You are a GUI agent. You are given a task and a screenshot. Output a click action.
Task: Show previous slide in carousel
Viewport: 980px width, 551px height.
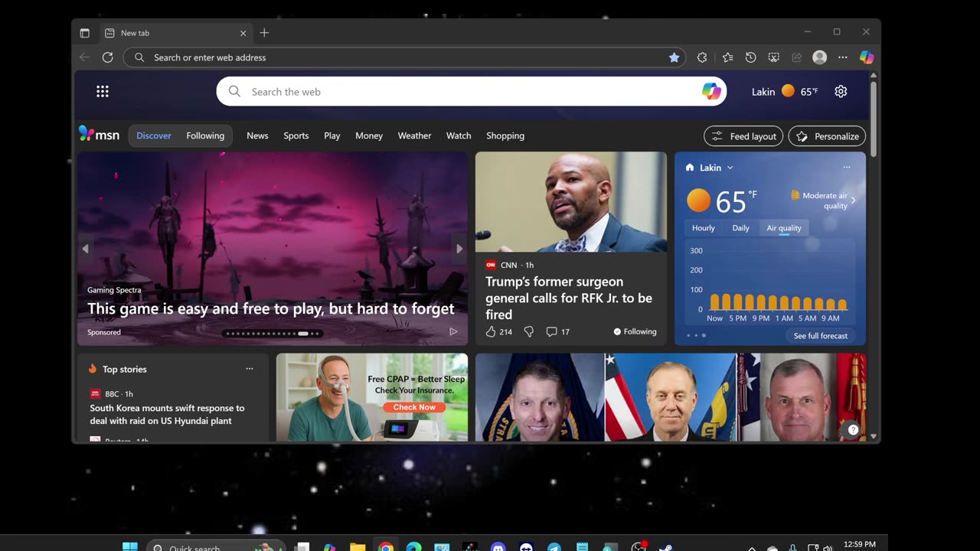pos(85,249)
